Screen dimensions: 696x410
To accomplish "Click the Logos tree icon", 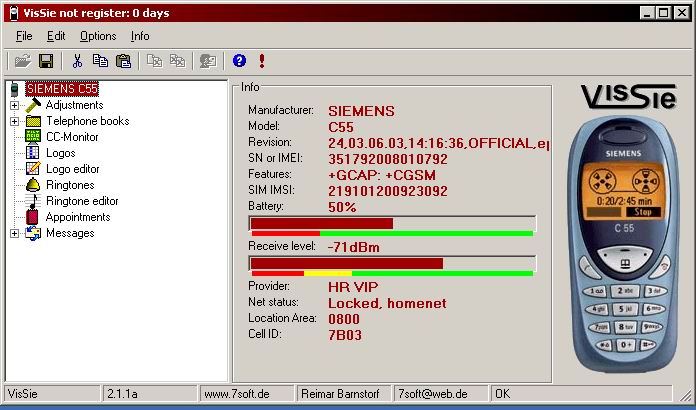I will pos(33,153).
